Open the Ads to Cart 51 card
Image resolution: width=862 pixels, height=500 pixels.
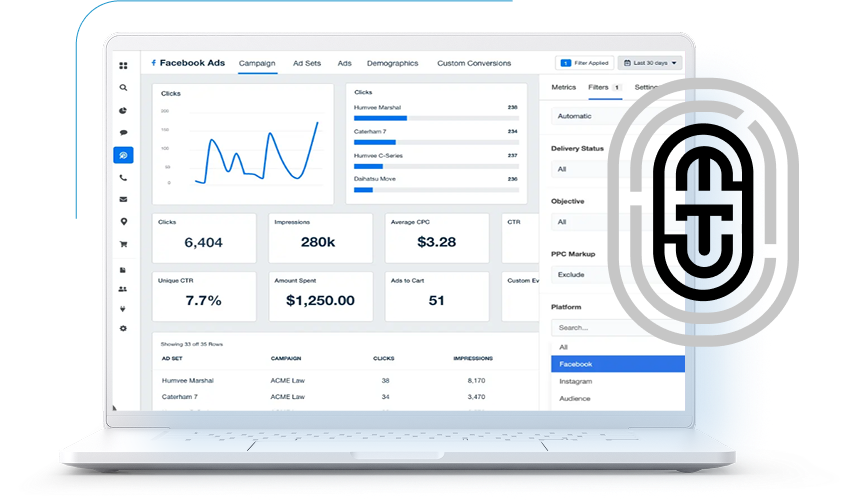coord(437,296)
